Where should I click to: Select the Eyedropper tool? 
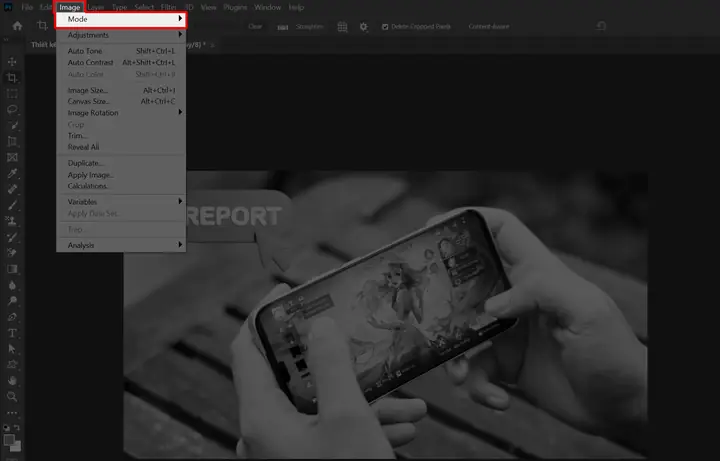click(12, 173)
